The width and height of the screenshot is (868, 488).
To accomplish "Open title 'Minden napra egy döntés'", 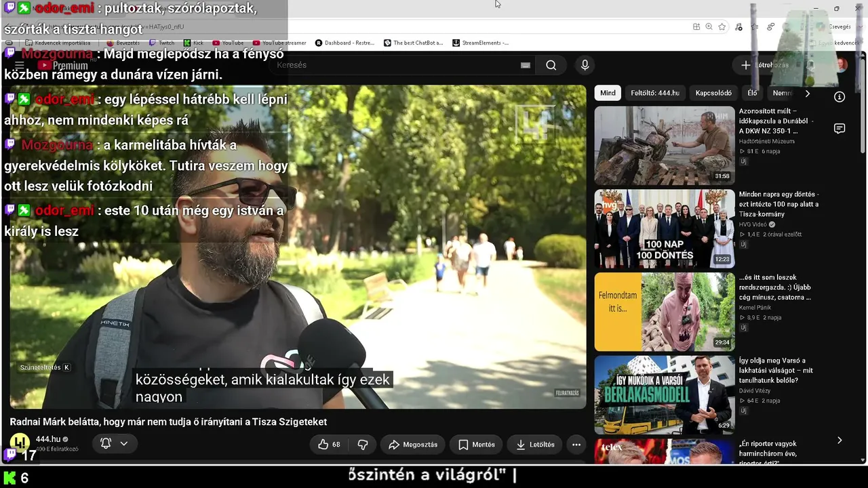I will pyautogui.click(x=779, y=204).
